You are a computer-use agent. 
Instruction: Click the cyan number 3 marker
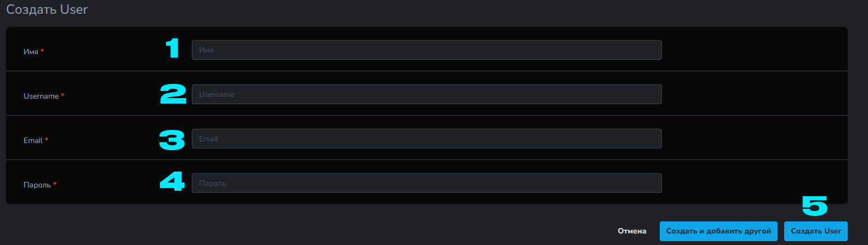click(x=172, y=139)
